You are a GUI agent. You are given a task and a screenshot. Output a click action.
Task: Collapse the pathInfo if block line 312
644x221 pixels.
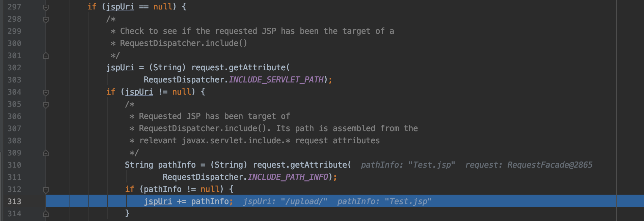(x=46, y=190)
